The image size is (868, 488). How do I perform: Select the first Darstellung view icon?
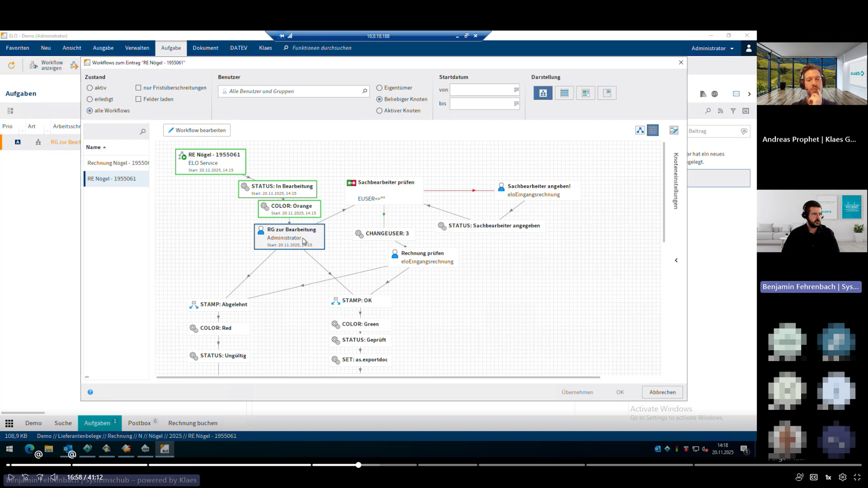pos(542,93)
